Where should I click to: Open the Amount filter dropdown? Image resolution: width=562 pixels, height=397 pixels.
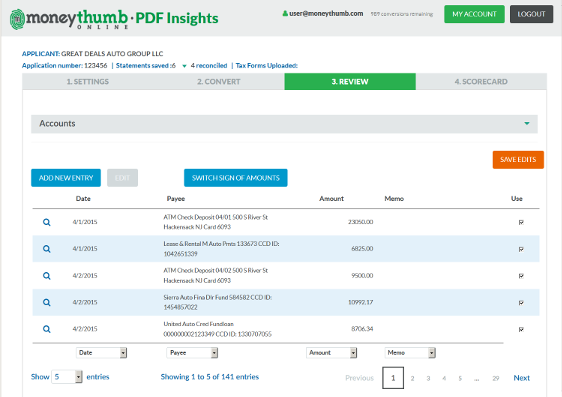click(332, 353)
